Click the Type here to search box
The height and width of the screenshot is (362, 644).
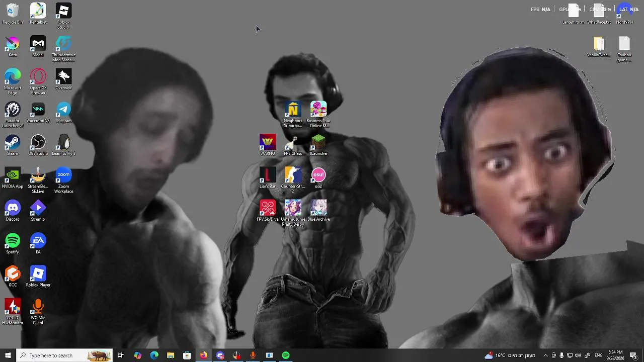tap(64, 355)
